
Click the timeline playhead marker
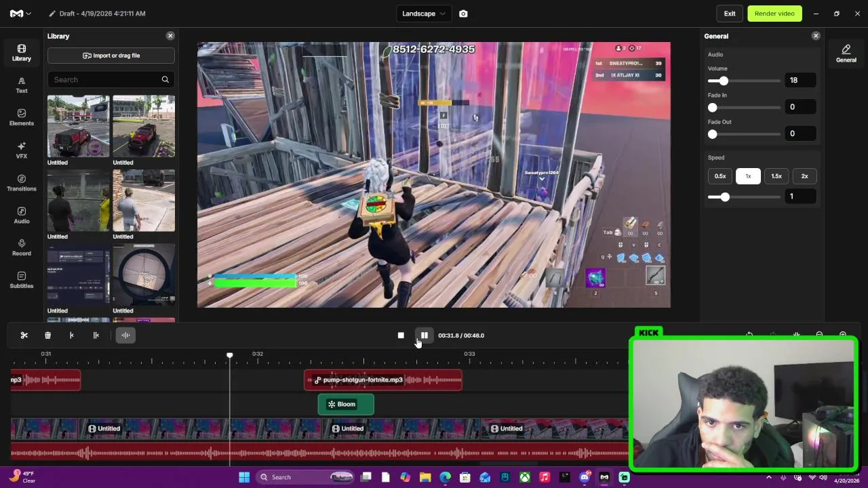tap(230, 355)
